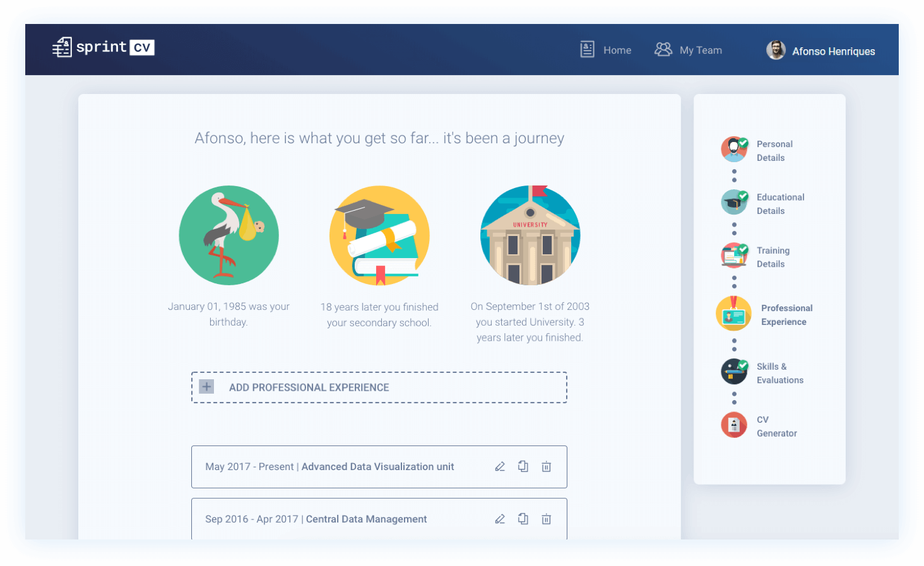Viewport: 924px width, 566px height.
Task: Open the Home page from the navbar
Action: click(606, 50)
